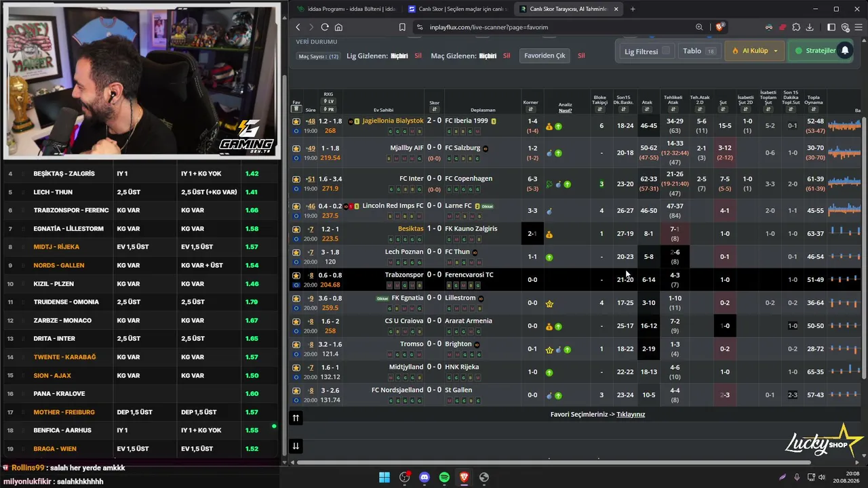Click the BEŞİKTAŞ - ZALGİRİS row in the left list
This screenshot has height=488, width=868.
pos(141,174)
